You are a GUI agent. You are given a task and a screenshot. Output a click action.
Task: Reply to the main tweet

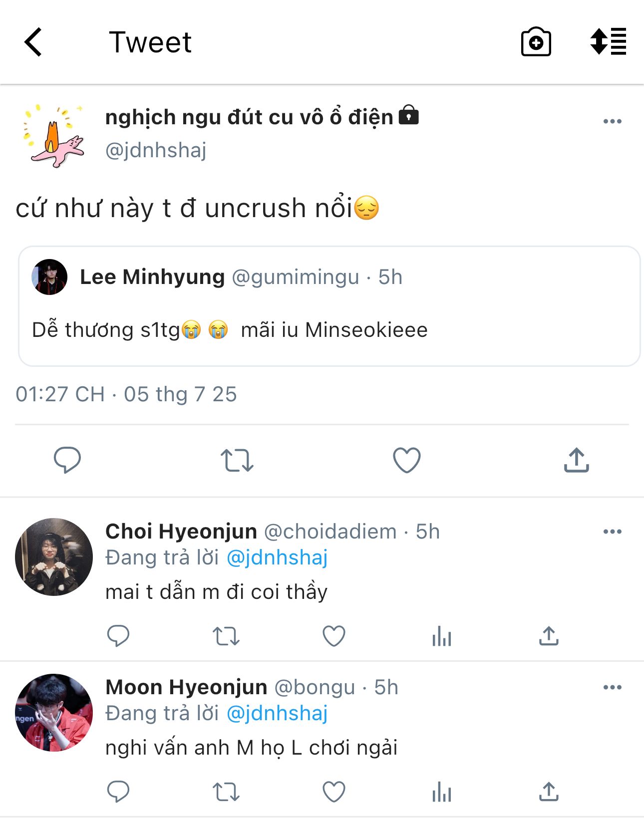pos(67,460)
